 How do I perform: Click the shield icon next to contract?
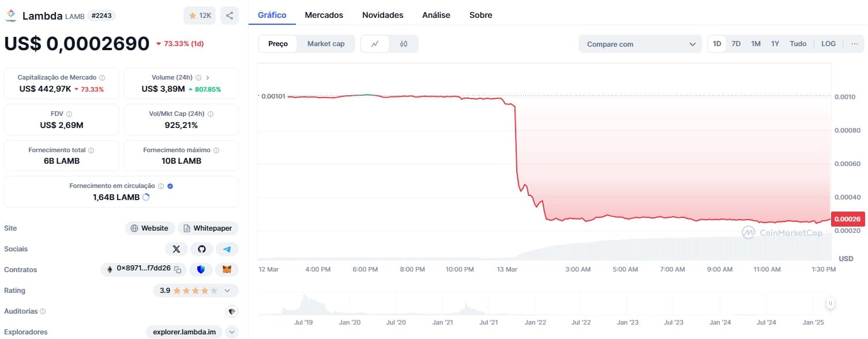(x=201, y=270)
